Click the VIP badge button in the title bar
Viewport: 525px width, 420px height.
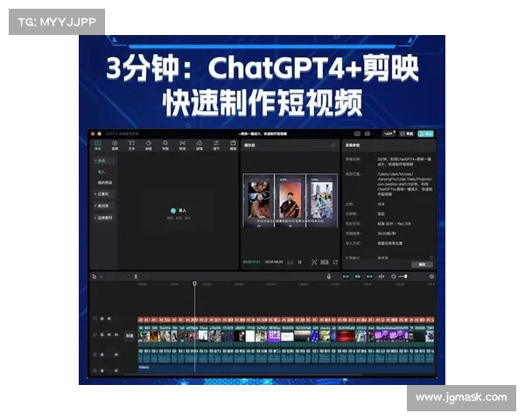click(389, 134)
